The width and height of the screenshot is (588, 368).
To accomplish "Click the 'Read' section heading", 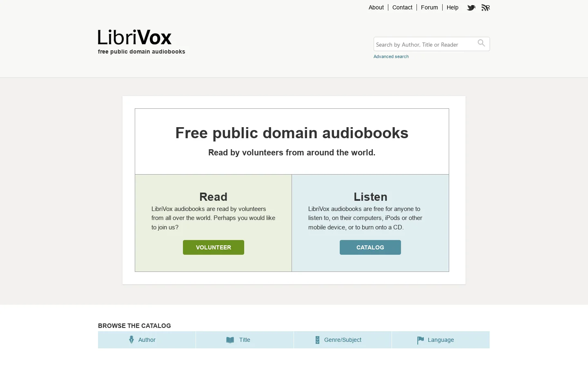I will [213, 197].
